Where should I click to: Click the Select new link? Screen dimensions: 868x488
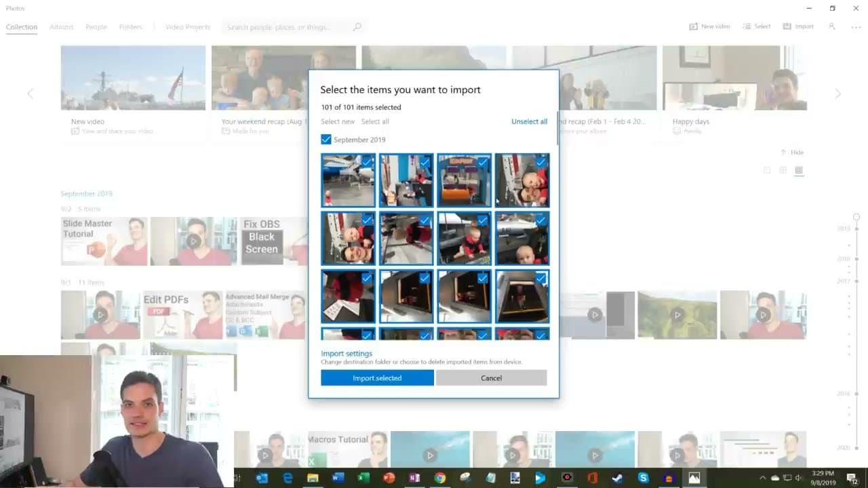click(x=338, y=121)
